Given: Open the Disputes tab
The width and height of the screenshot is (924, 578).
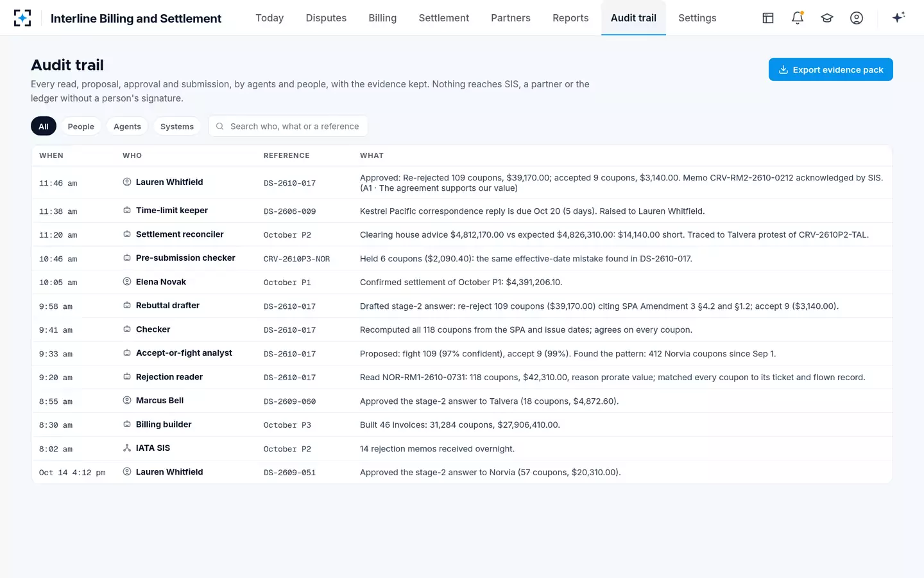Looking at the screenshot, I should coord(326,18).
